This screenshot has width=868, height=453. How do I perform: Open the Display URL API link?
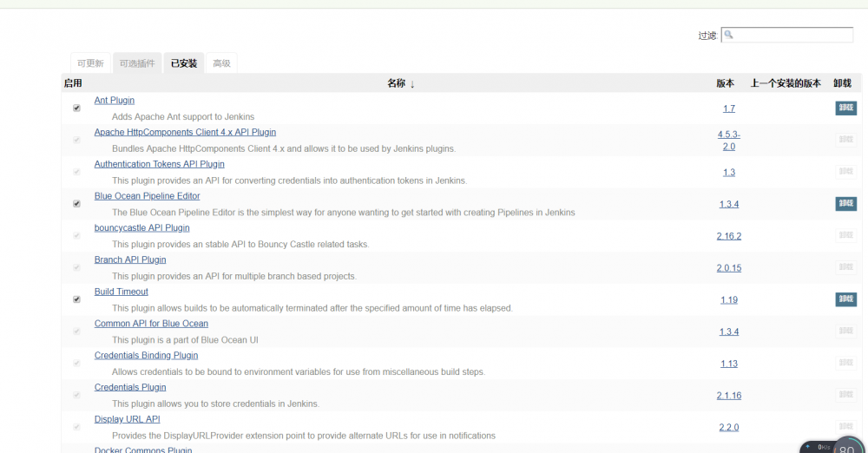coord(128,419)
